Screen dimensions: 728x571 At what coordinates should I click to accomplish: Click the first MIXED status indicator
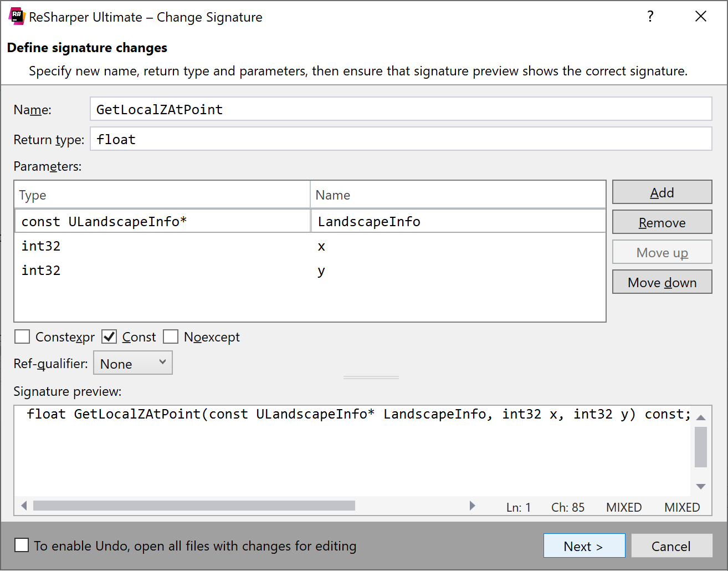point(624,507)
